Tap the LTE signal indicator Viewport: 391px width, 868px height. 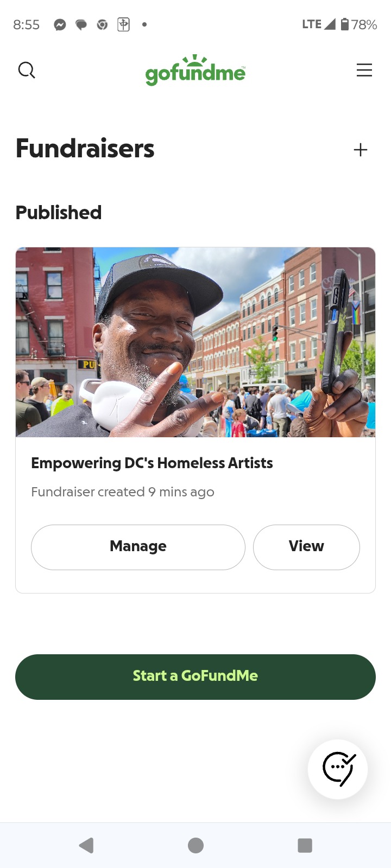318,24
